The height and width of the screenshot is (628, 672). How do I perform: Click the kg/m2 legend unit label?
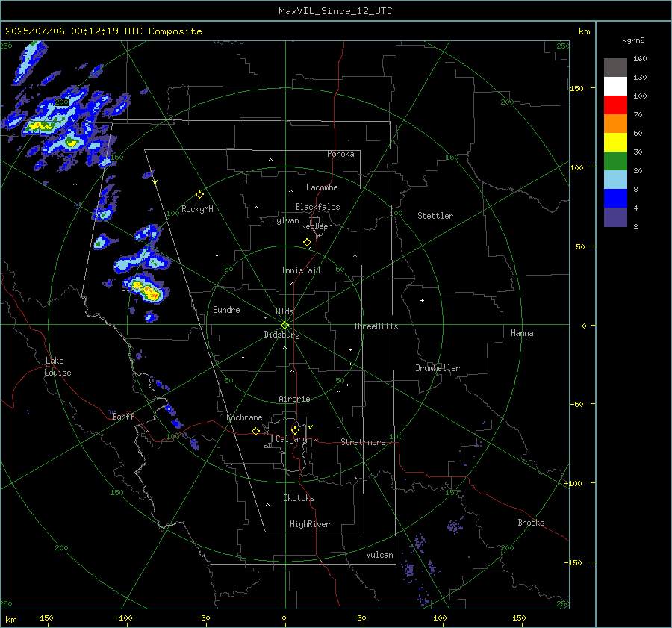click(x=633, y=40)
